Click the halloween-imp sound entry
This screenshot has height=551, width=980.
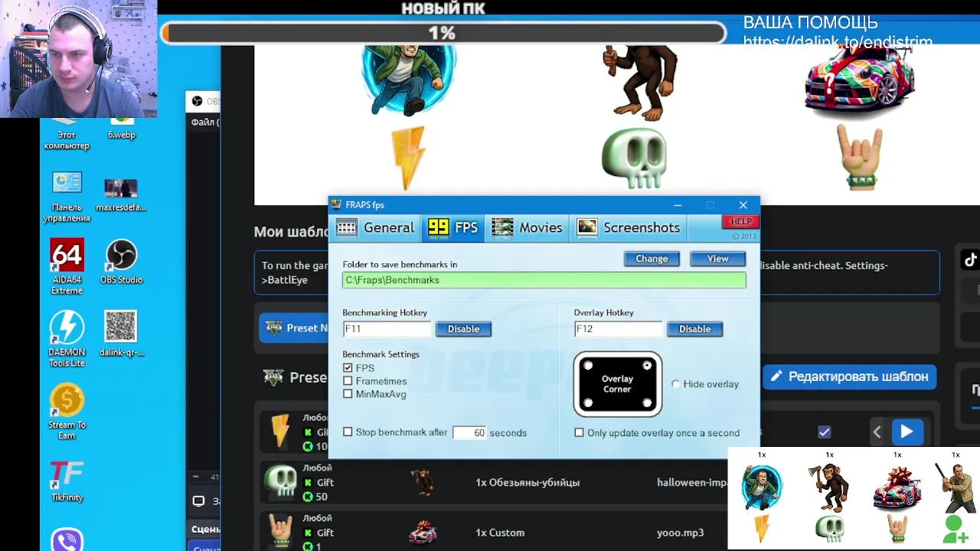(x=691, y=483)
